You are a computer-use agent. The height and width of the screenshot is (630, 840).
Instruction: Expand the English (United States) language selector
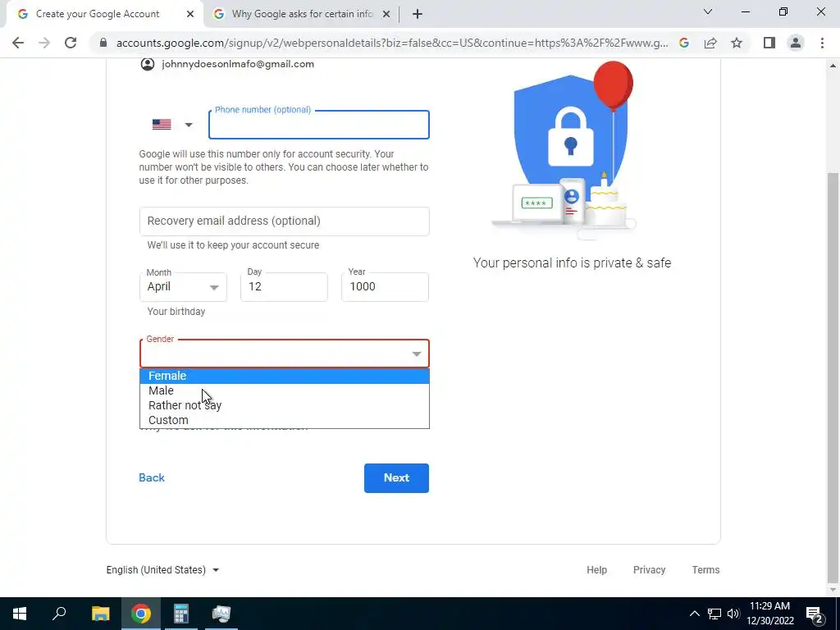pos(163,569)
